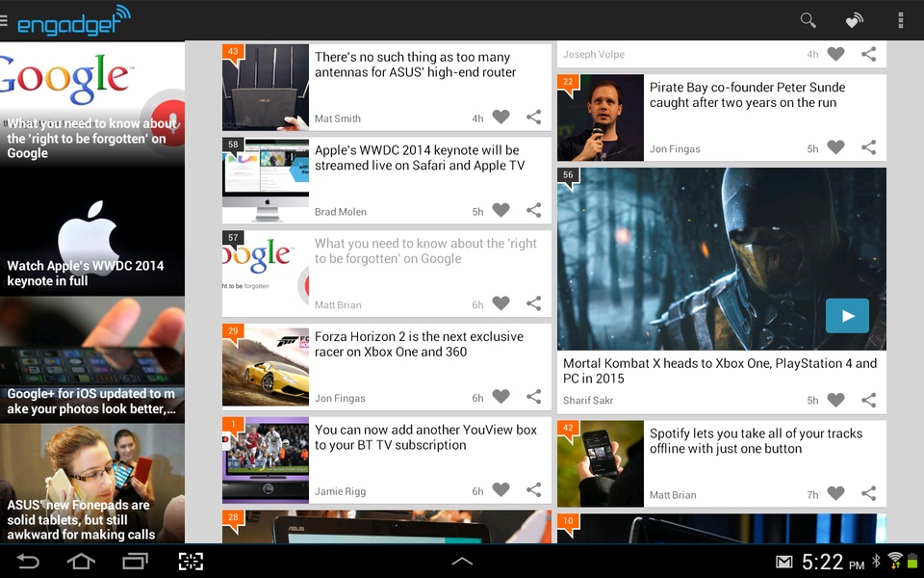Favorite the Mortal Kombat X article
The image size is (924, 578).
coord(835,400)
